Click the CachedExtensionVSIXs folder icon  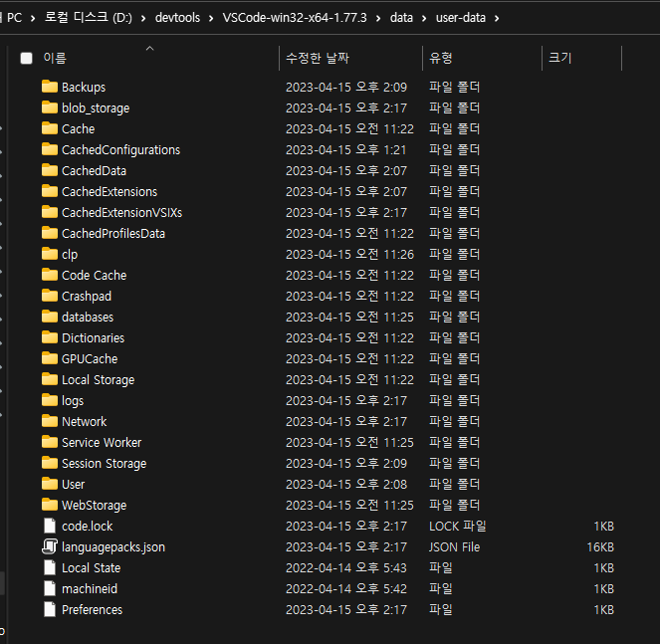[x=50, y=212]
